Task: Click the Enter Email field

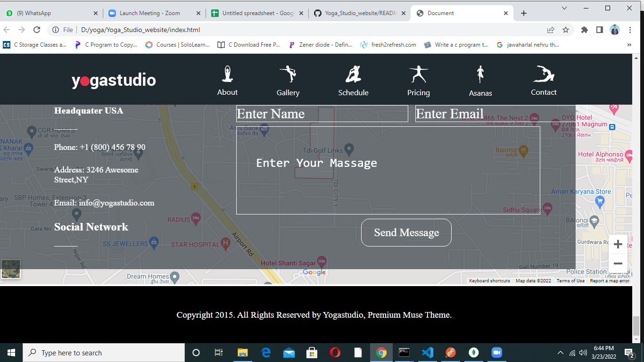Action: click(495, 114)
